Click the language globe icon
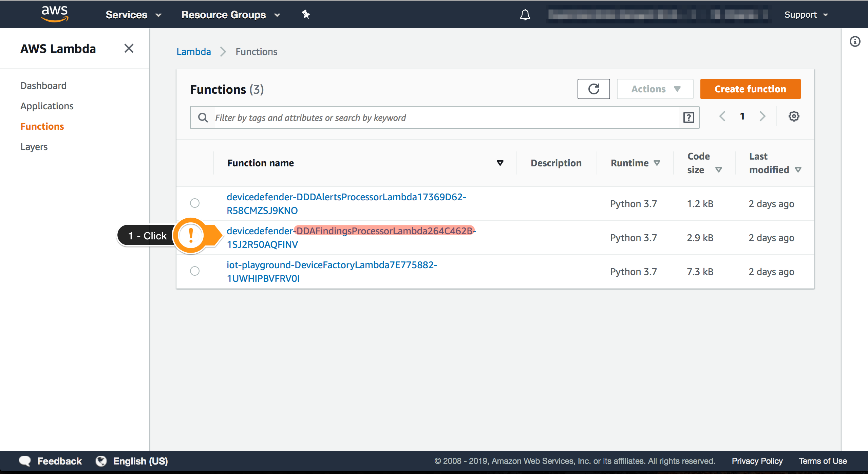 click(x=101, y=461)
